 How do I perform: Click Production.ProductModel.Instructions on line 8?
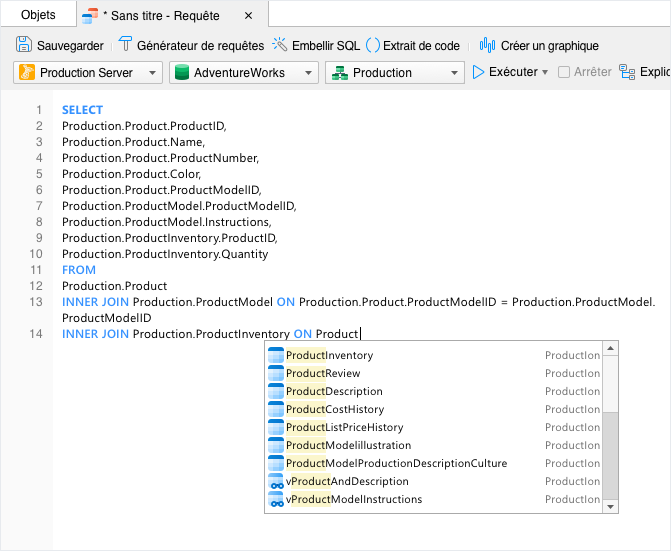pos(166,222)
